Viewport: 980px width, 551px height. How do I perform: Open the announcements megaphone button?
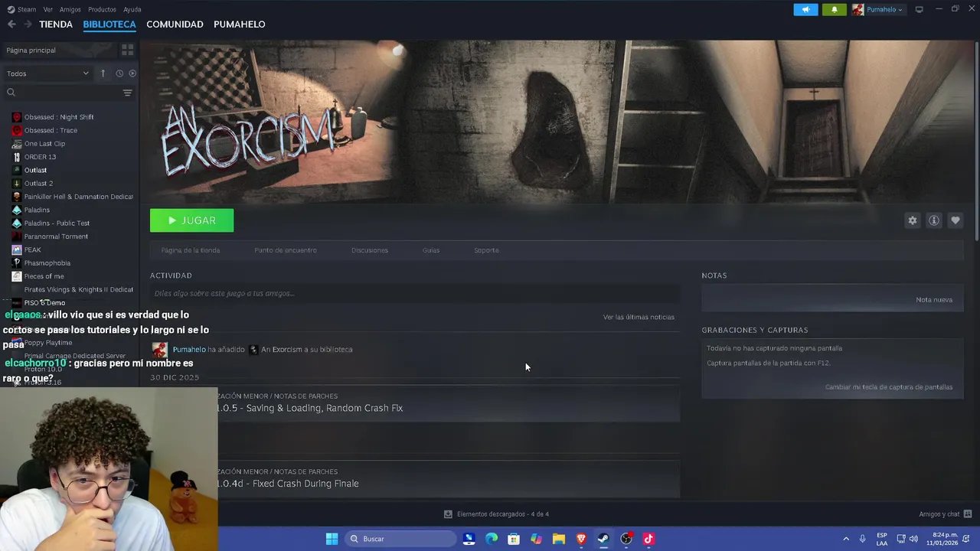click(x=805, y=9)
